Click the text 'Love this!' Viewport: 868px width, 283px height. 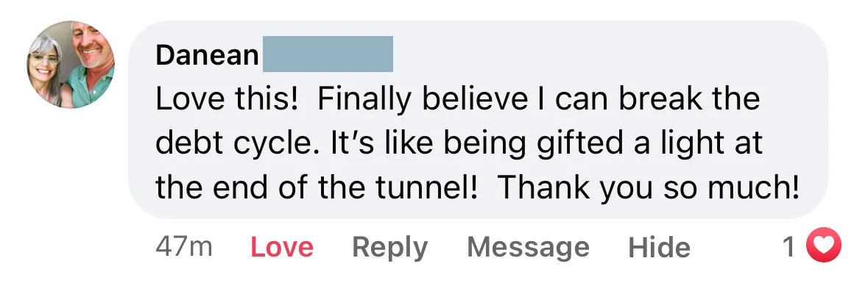pos(227,99)
